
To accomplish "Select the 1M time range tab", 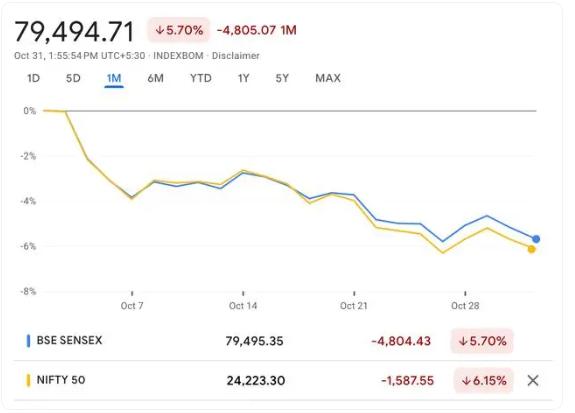I will coord(114,78).
